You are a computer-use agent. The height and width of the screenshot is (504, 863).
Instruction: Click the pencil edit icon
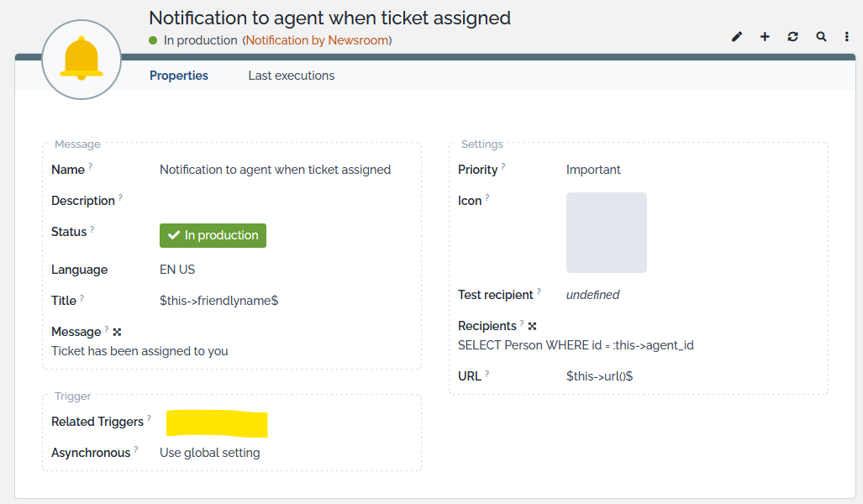tap(737, 37)
